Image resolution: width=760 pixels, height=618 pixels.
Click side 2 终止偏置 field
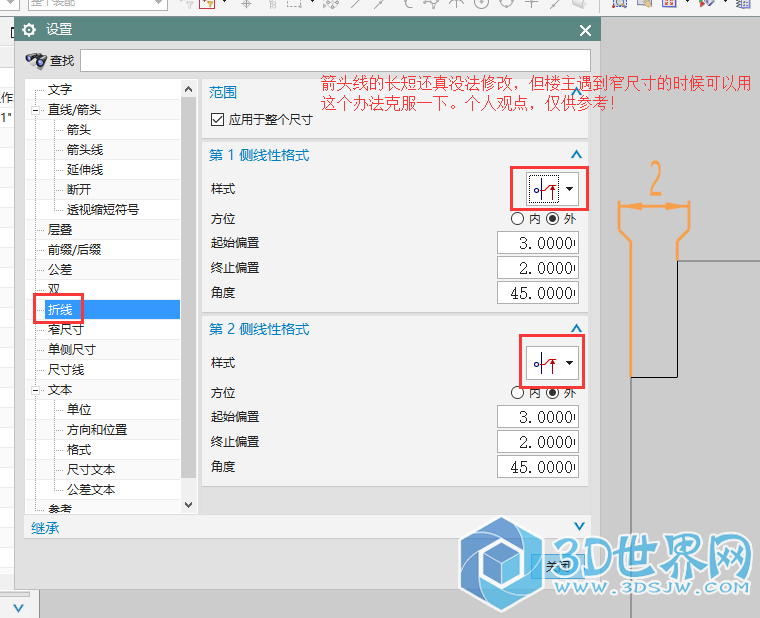pos(538,442)
